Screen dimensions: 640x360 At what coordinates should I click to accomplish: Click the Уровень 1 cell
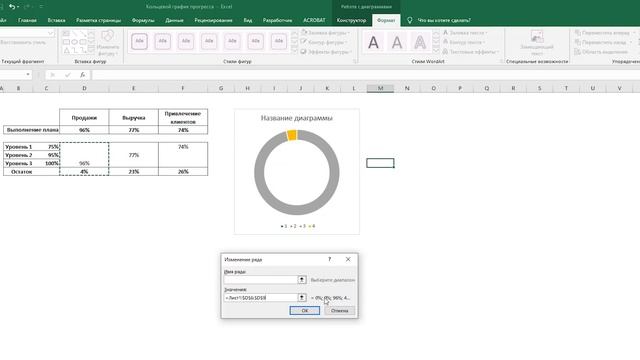[x=19, y=147]
